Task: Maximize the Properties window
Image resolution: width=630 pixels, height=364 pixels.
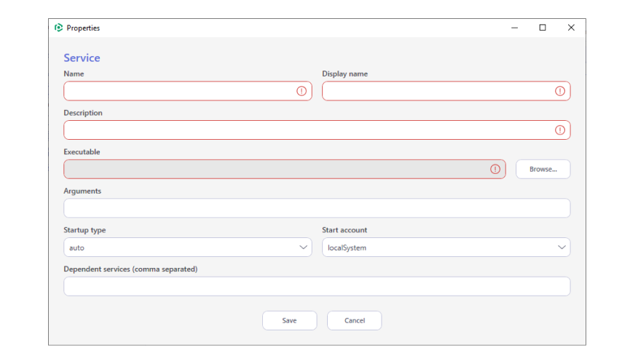Action: [543, 28]
